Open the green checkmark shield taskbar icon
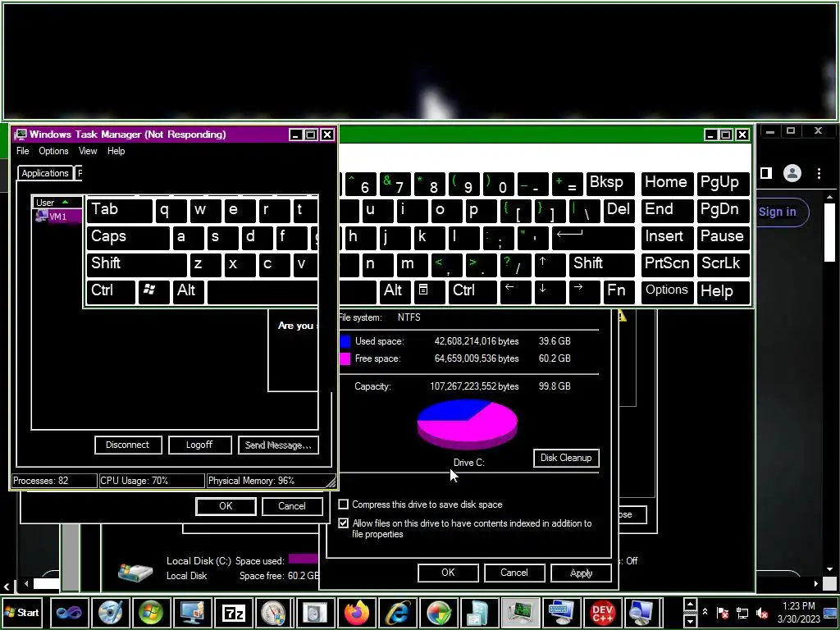 tap(438, 612)
